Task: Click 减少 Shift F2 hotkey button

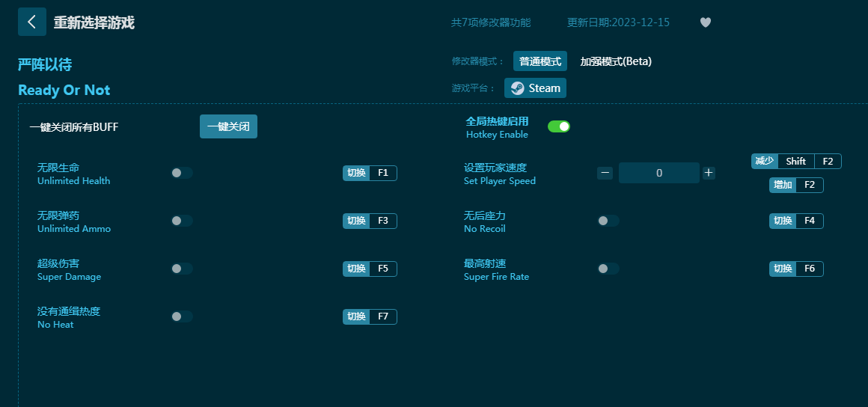Action: pyautogui.click(x=797, y=161)
